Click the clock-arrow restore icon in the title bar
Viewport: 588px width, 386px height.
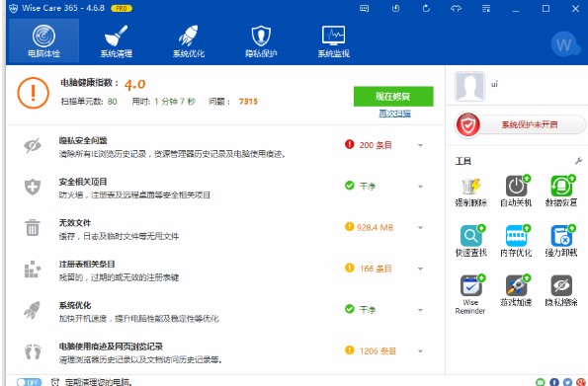(395, 8)
